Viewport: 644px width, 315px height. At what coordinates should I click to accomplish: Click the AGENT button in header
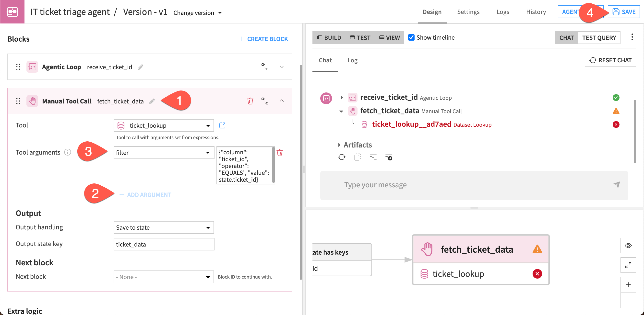570,12
